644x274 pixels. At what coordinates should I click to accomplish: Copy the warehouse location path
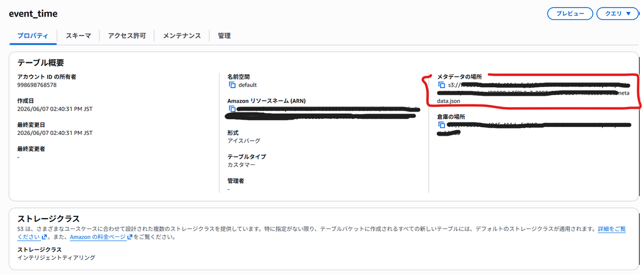pos(442,125)
